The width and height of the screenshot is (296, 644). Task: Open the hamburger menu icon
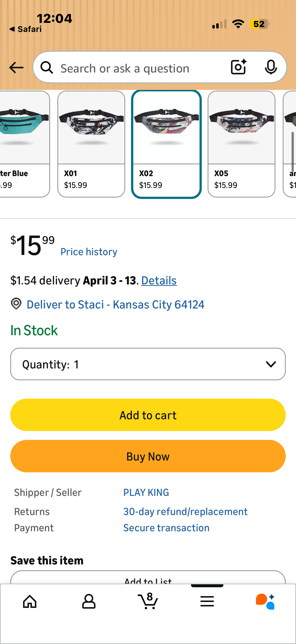[x=207, y=601]
